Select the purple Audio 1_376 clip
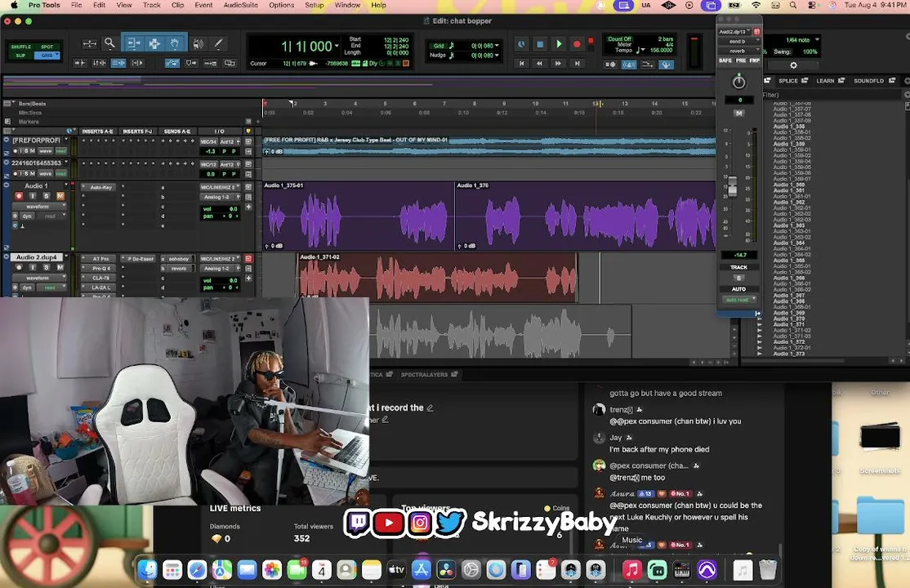The width and height of the screenshot is (910, 588). tap(585, 216)
